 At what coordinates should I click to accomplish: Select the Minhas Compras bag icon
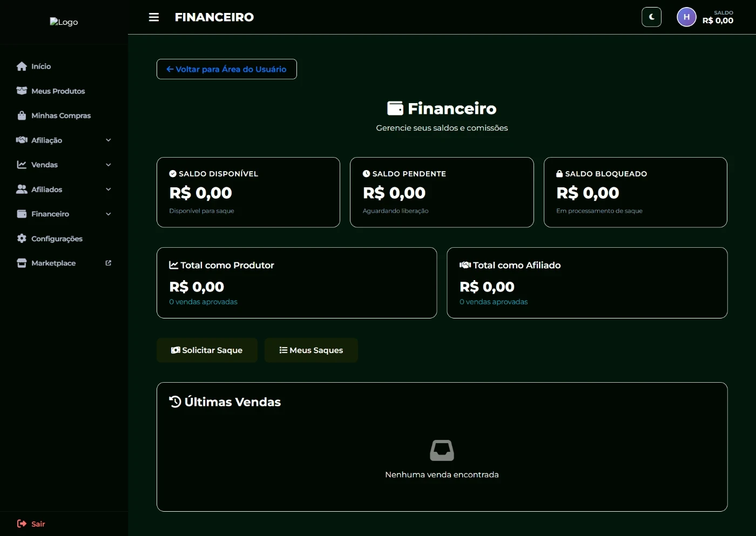22,116
